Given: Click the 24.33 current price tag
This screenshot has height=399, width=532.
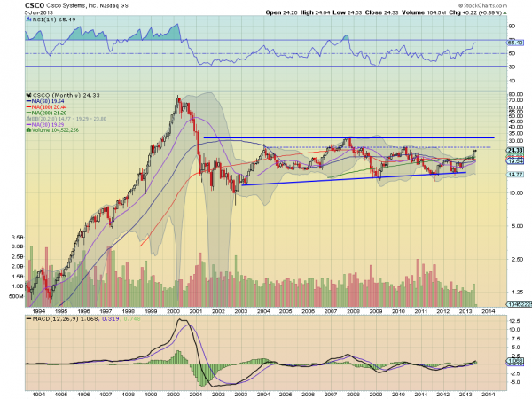Looking at the screenshot, I should coord(515,151).
